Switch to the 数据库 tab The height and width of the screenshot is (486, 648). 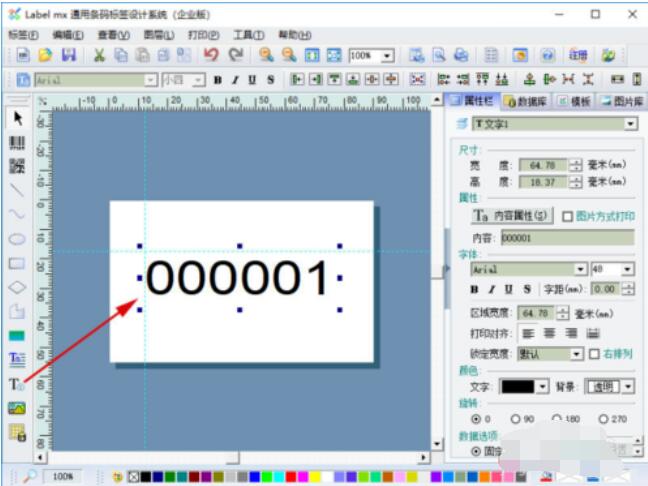528,101
